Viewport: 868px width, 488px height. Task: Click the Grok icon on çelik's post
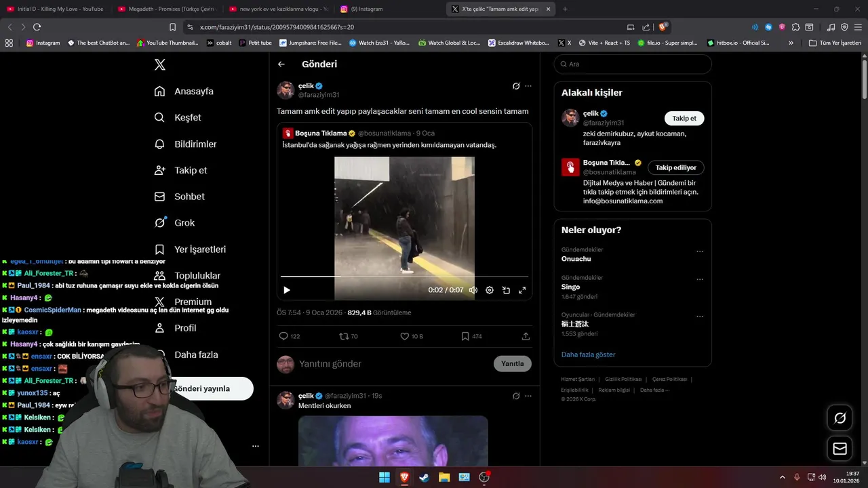click(516, 86)
